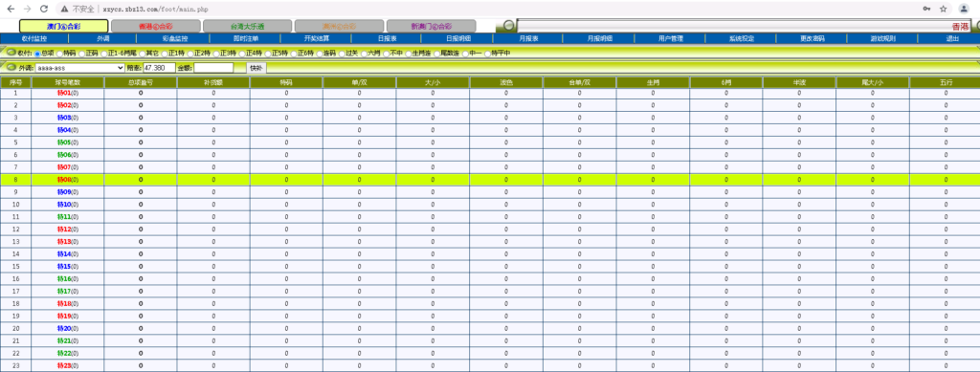Switch to the 香港六合彩 tab
The height and width of the screenshot is (372, 980).
[x=155, y=26]
